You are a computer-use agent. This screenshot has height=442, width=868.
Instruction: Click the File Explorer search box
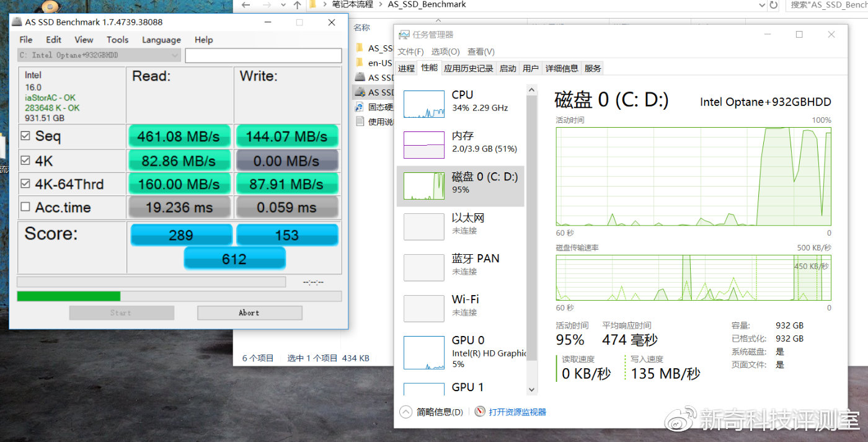pyautogui.click(x=826, y=5)
